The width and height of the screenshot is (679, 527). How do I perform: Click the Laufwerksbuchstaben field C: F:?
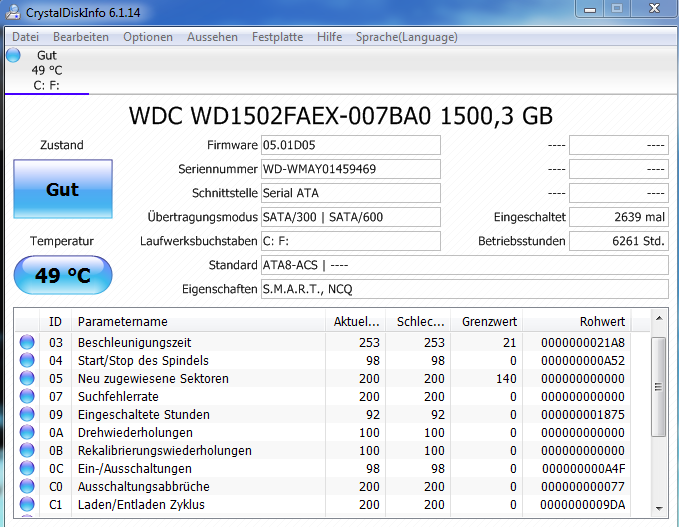pyautogui.click(x=351, y=241)
